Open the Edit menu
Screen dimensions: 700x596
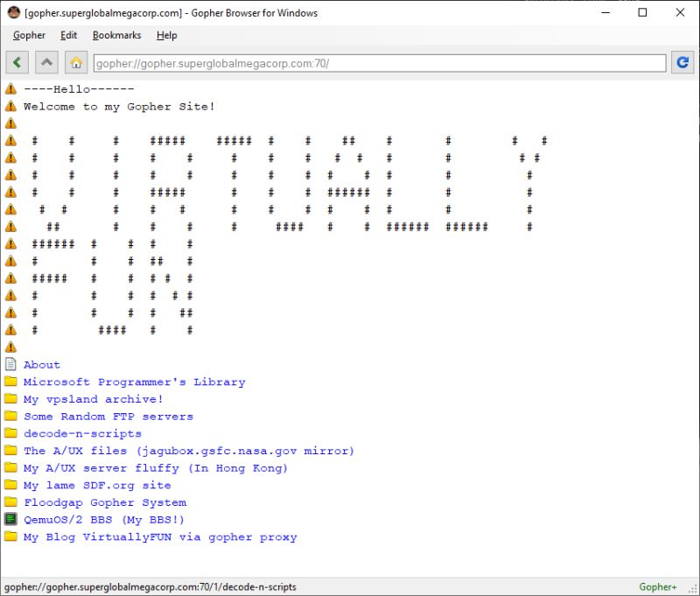point(69,35)
